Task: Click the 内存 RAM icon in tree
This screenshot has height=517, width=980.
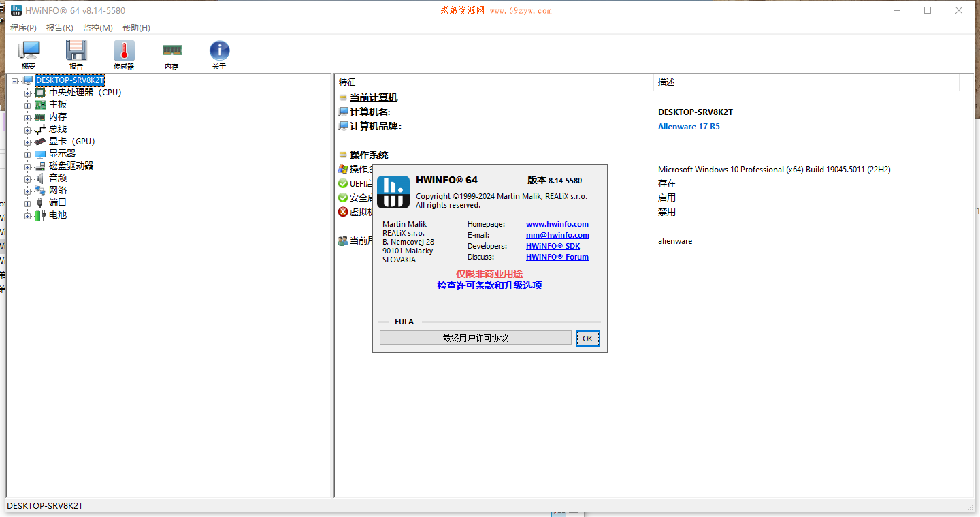Action: click(40, 117)
